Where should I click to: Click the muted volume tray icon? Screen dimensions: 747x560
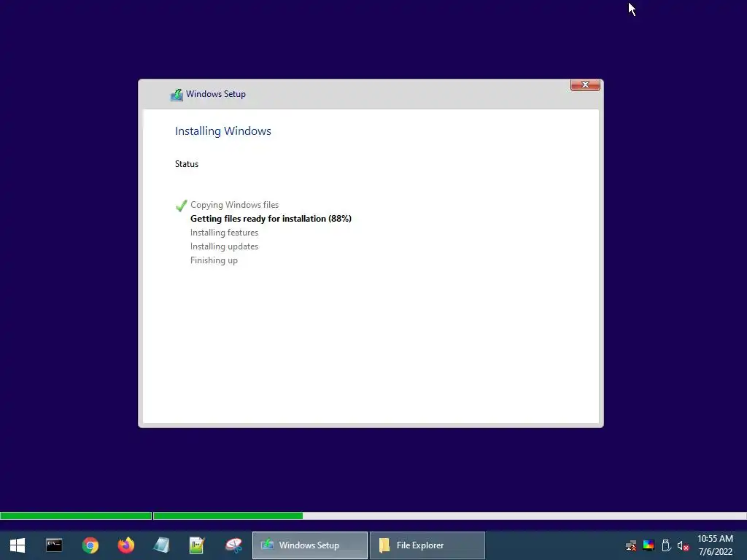tap(683, 545)
